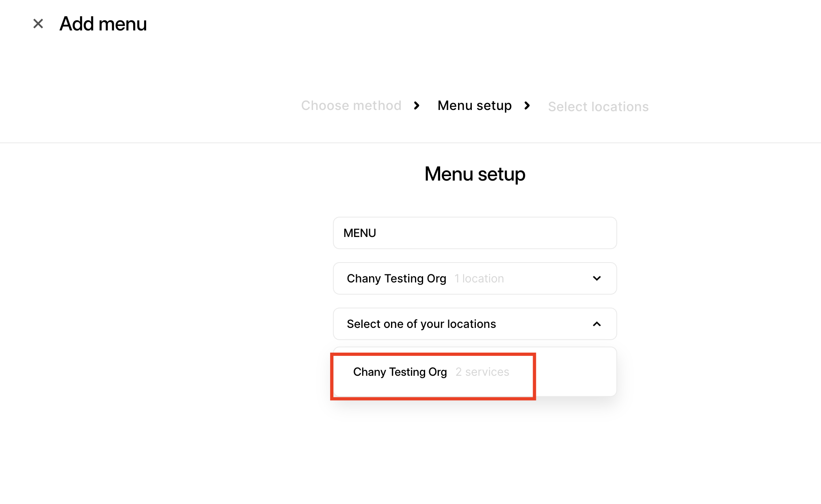The height and width of the screenshot is (504, 821).
Task: Click the Chany Testing Org text in location list
Action: click(400, 372)
